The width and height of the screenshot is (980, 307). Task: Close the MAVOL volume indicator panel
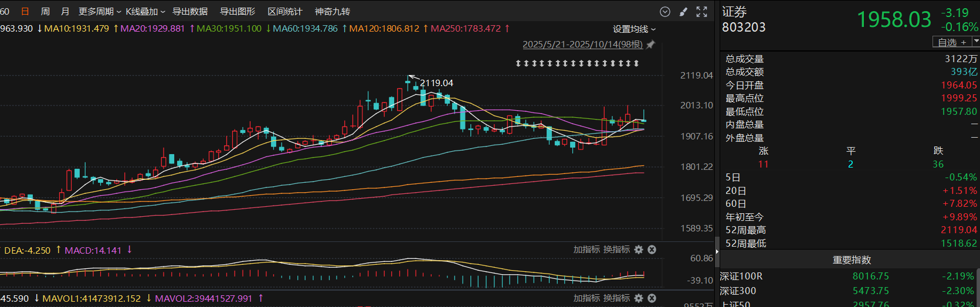point(652,298)
